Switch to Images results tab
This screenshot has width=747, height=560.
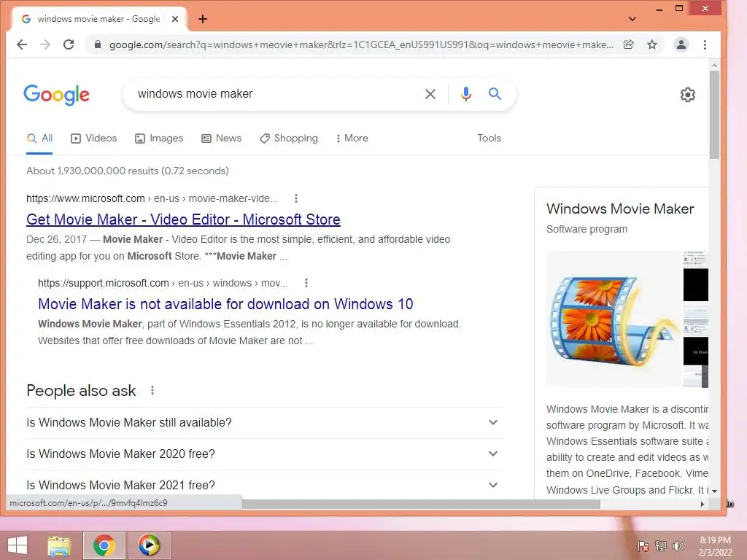(159, 139)
